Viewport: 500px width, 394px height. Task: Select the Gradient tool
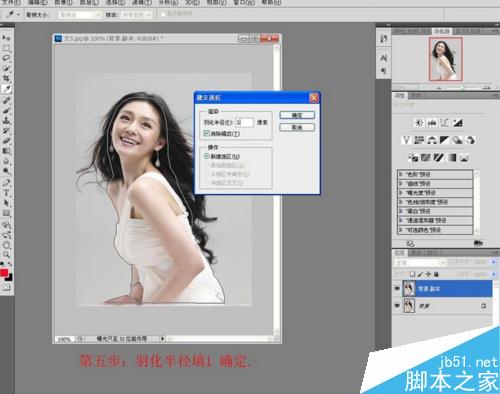(x=6, y=151)
